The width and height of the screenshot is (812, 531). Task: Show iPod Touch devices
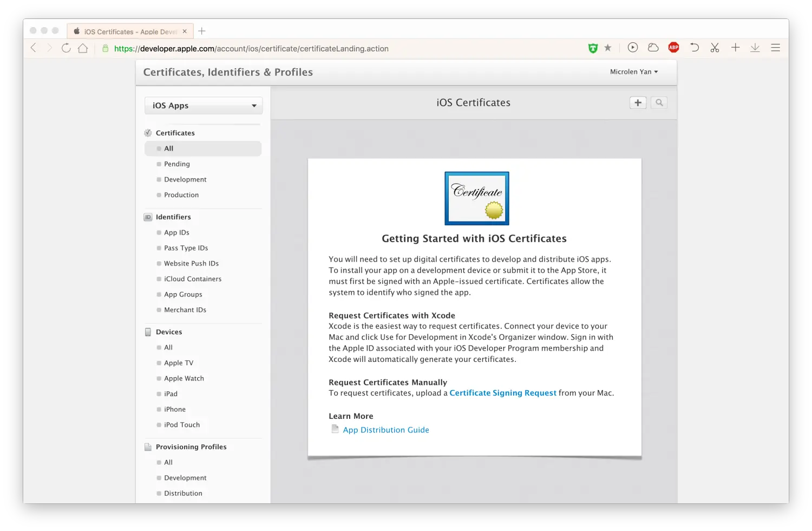coord(182,425)
